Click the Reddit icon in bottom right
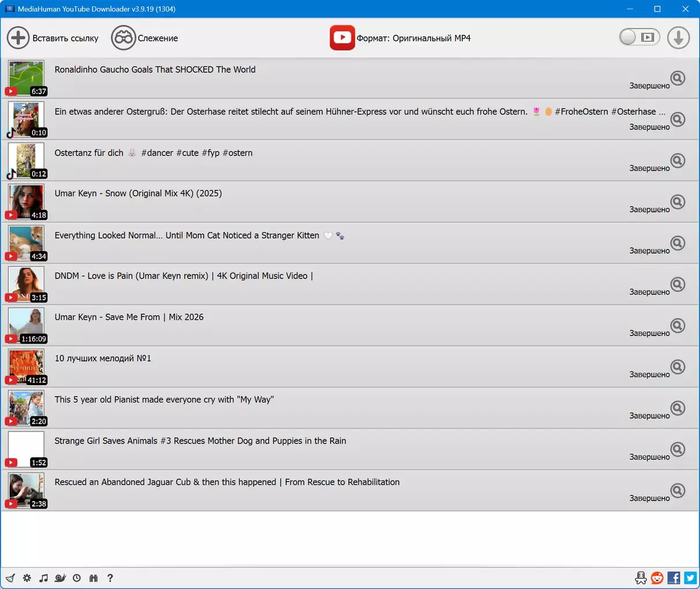700x589 pixels. [x=657, y=578]
